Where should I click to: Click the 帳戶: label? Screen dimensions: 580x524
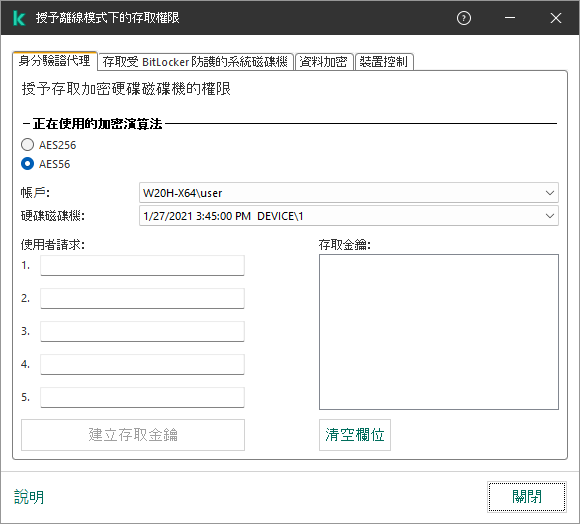[35, 193]
